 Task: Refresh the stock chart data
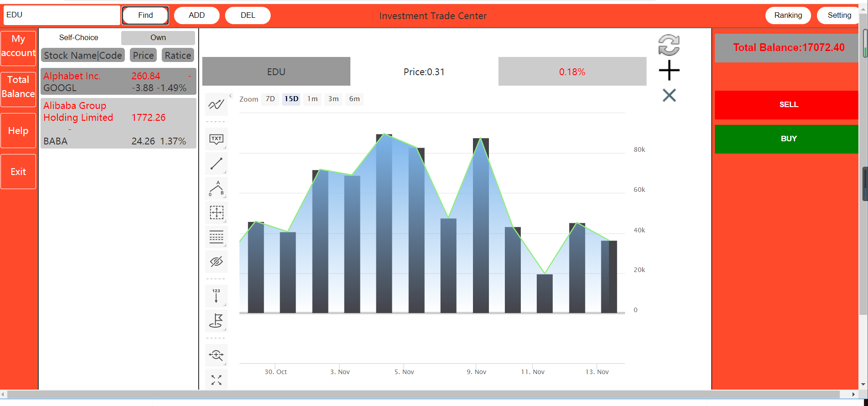[x=669, y=45]
